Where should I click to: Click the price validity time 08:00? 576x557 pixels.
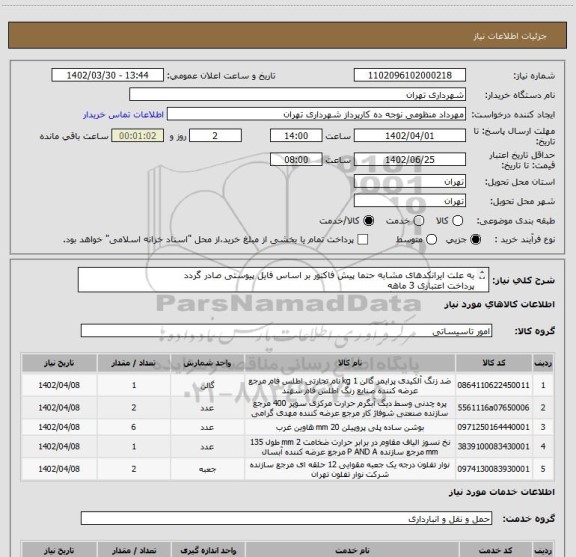coord(296,159)
